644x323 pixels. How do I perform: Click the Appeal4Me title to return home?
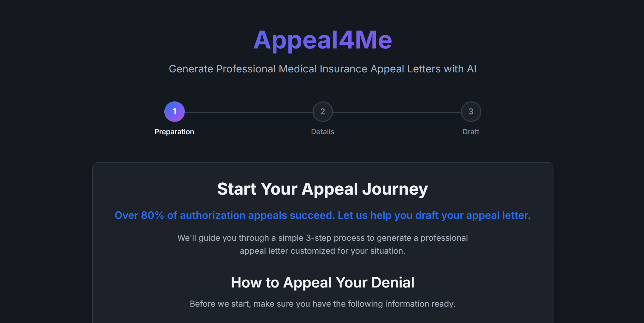(323, 39)
